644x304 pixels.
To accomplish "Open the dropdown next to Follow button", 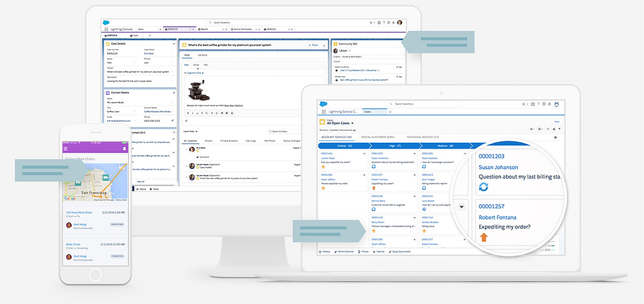I will point(323,45).
